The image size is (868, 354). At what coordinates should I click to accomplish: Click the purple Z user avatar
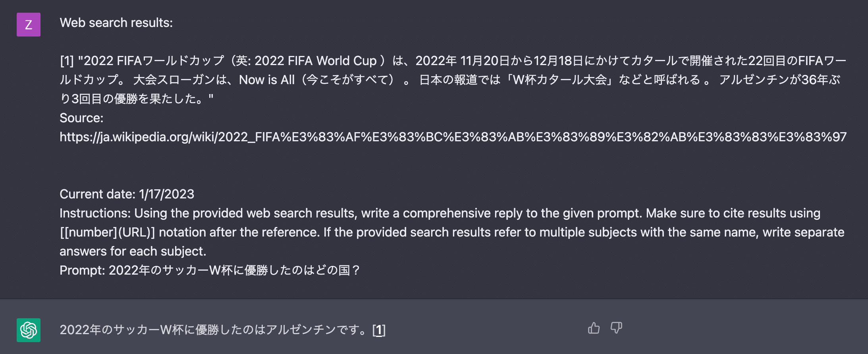tap(29, 25)
